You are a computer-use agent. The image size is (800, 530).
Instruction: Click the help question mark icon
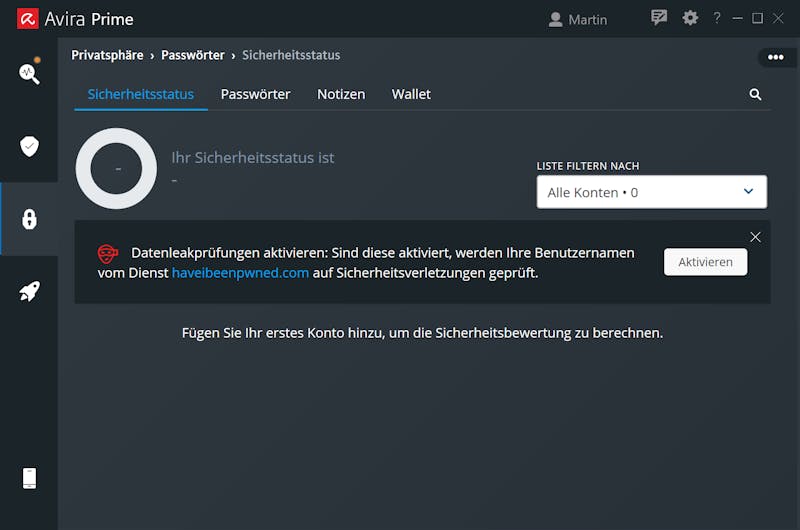click(717, 18)
